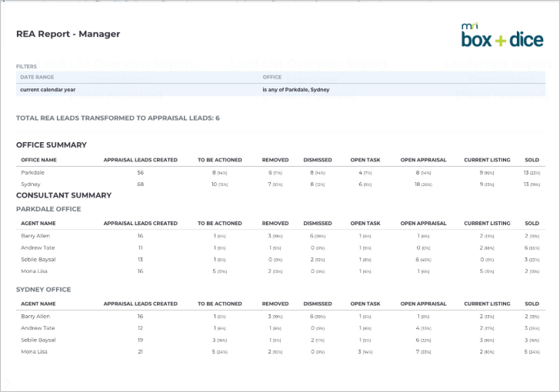This screenshot has width=560, height=392.
Task: Click the Parkdale row in Office Summary
Action: [x=280, y=172]
